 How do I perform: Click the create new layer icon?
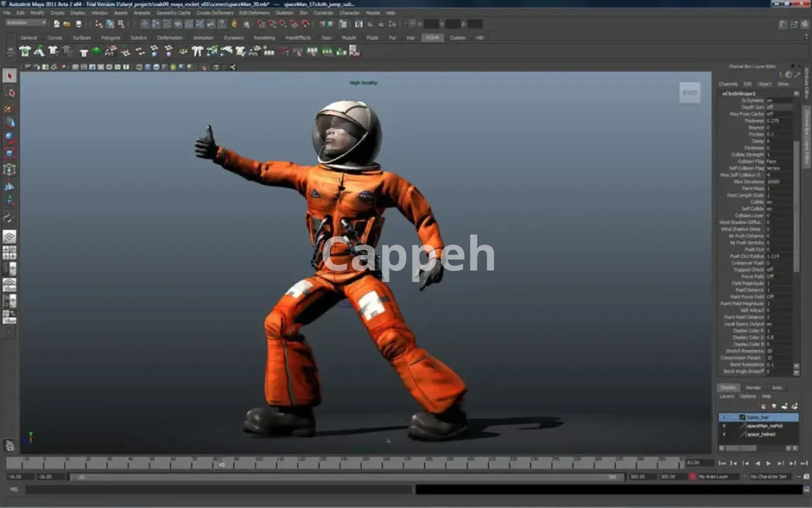(784, 406)
